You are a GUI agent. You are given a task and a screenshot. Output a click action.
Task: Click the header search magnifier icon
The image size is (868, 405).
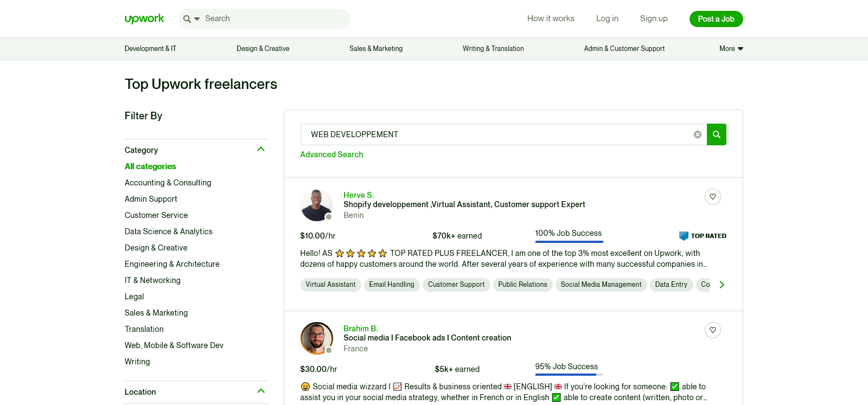click(x=187, y=19)
